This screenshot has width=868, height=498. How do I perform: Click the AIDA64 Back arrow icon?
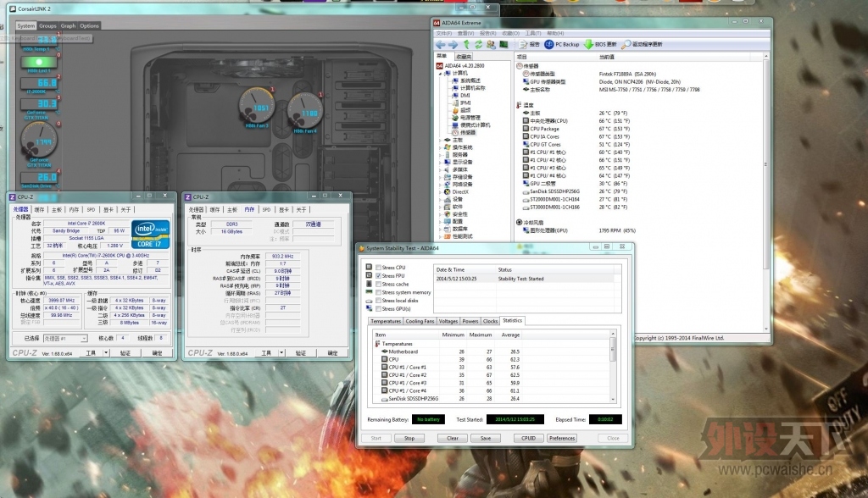point(441,44)
